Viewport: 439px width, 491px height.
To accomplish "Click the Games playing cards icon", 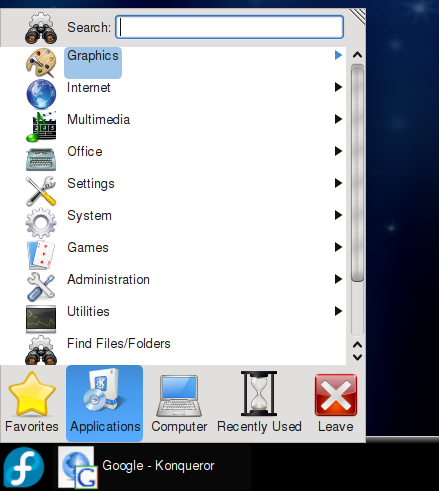I will [41, 255].
